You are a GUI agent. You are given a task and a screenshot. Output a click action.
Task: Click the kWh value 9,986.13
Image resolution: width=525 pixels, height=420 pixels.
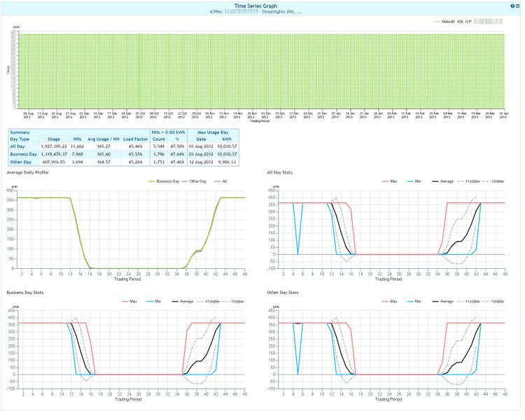click(x=227, y=162)
